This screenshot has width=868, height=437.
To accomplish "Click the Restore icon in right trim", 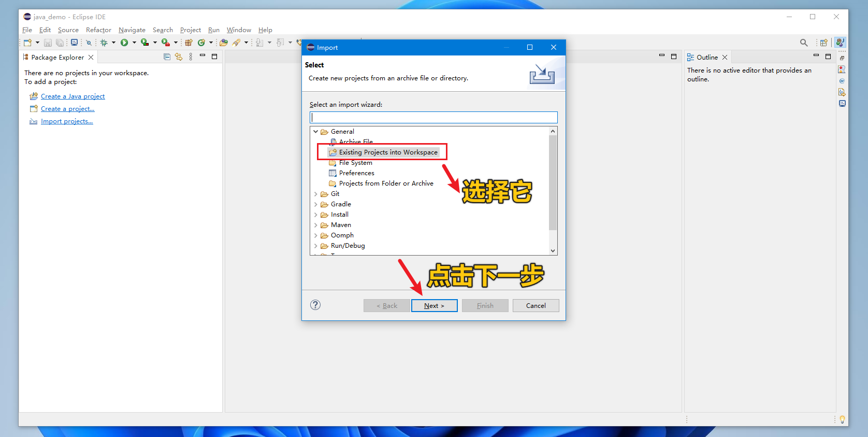I will pos(842,58).
